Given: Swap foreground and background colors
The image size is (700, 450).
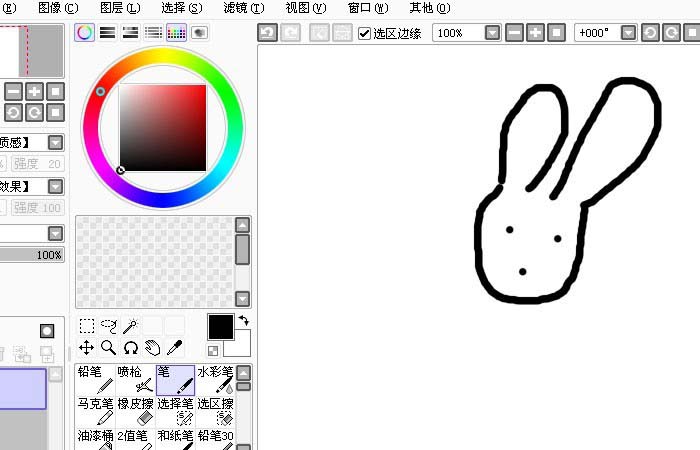Looking at the screenshot, I should (x=243, y=321).
